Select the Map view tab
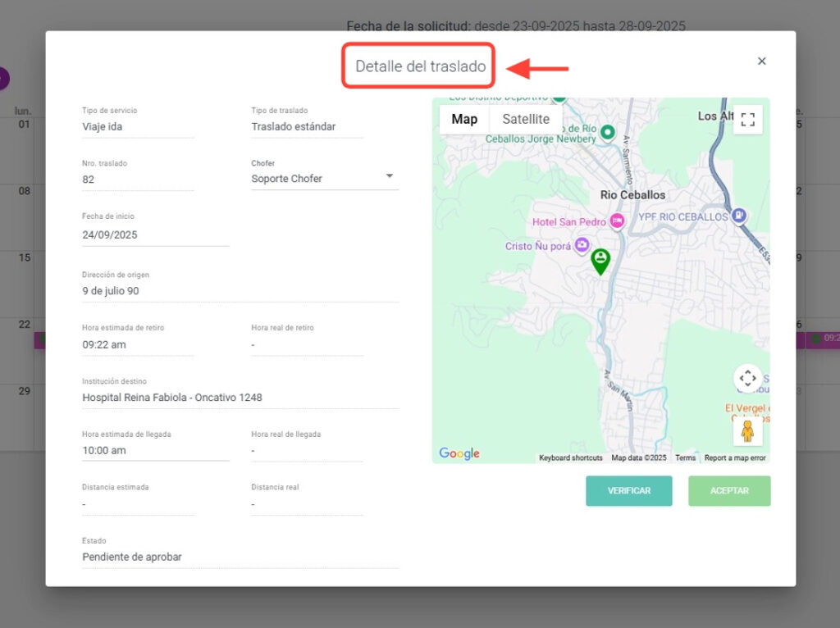840x628 pixels. coord(464,120)
